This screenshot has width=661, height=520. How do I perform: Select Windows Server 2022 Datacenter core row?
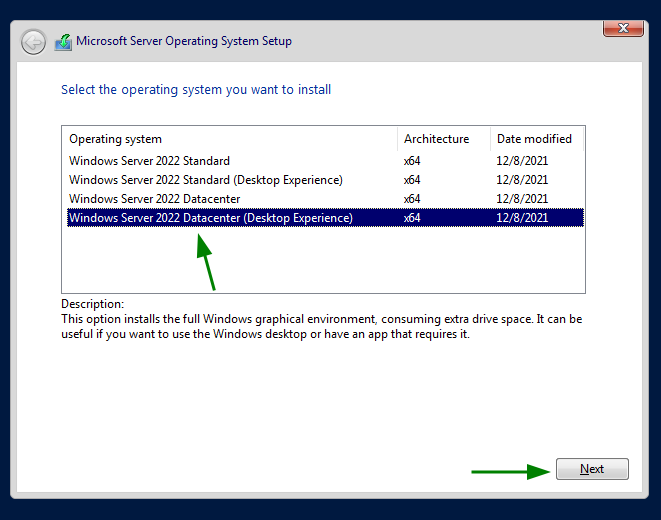(x=325, y=199)
